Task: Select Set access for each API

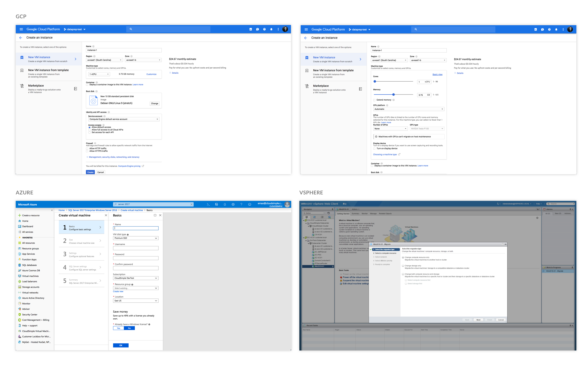Action: point(89,133)
